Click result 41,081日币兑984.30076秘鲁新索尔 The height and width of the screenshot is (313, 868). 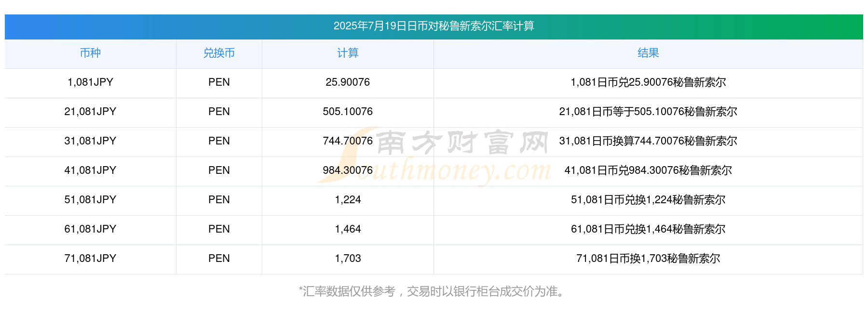tap(648, 170)
